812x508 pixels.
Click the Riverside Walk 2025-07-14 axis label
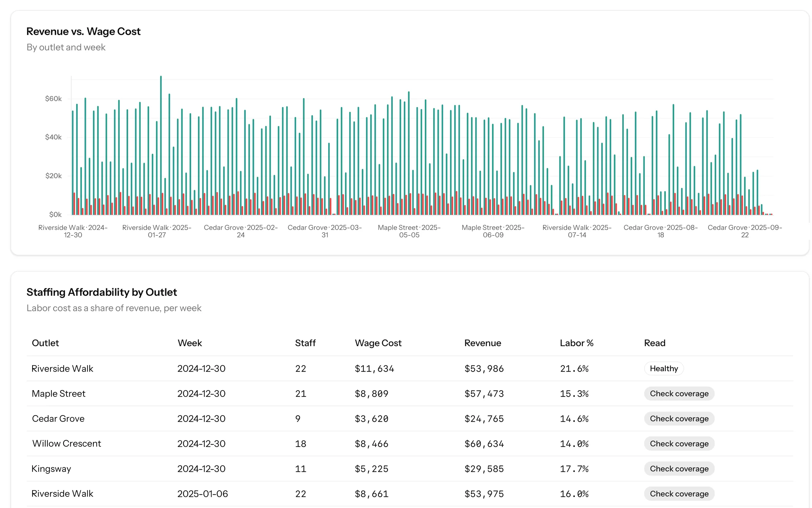[577, 231]
